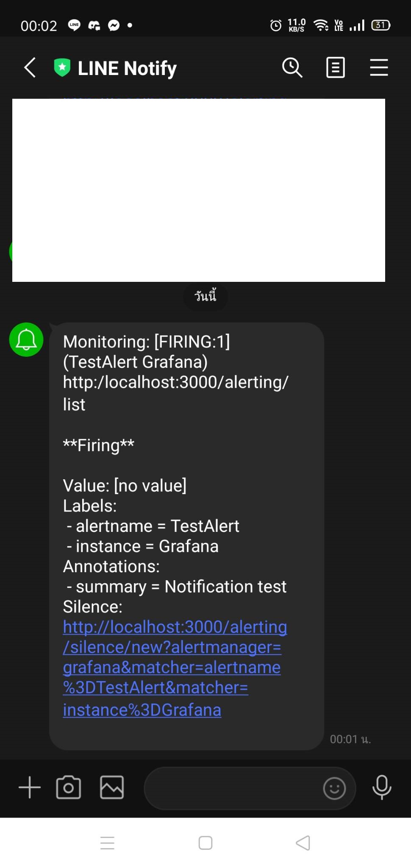Open the notes icon in header
The width and height of the screenshot is (411, 868).
[x=336, y=68]
